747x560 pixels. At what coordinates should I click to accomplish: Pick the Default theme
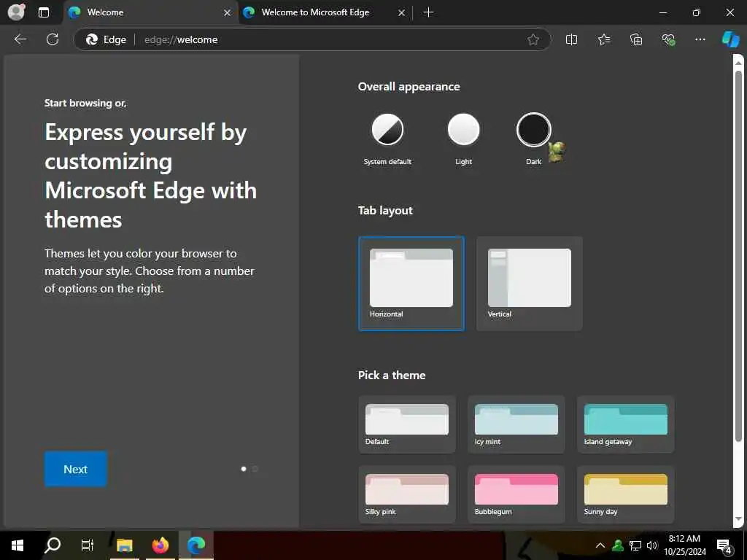click(x=407, y=424)
